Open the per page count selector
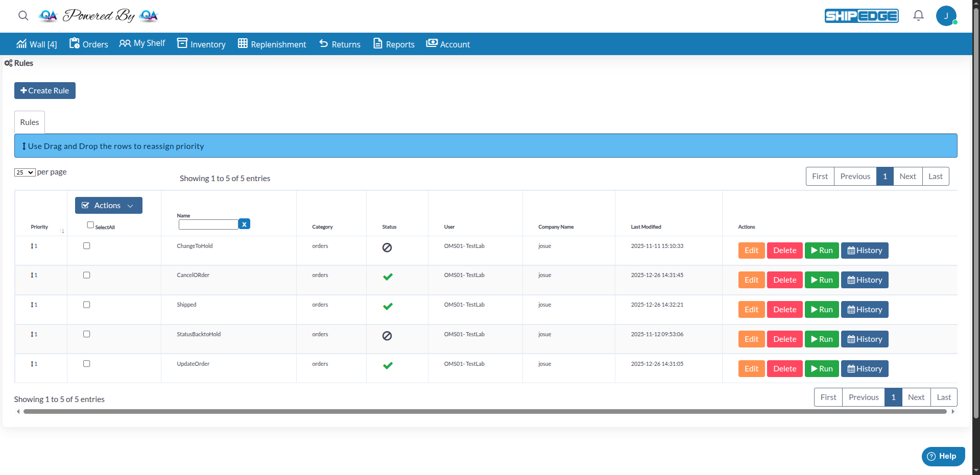 [x=25, y=172]
